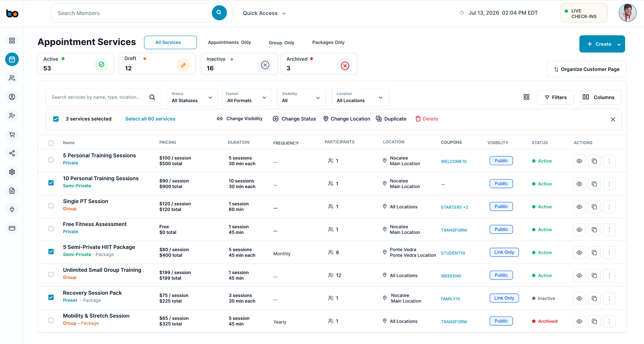Open the profile circle sidebar icon
Screen dimensions: 644x344
12,97
